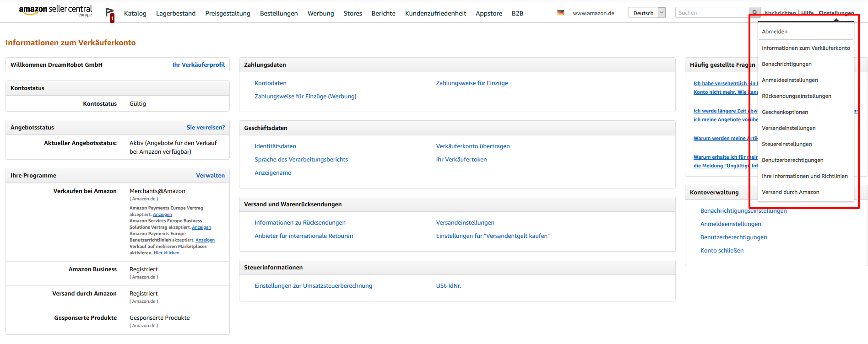
Task: Click into the Suchen search field
Action: (x=712, y=13)
